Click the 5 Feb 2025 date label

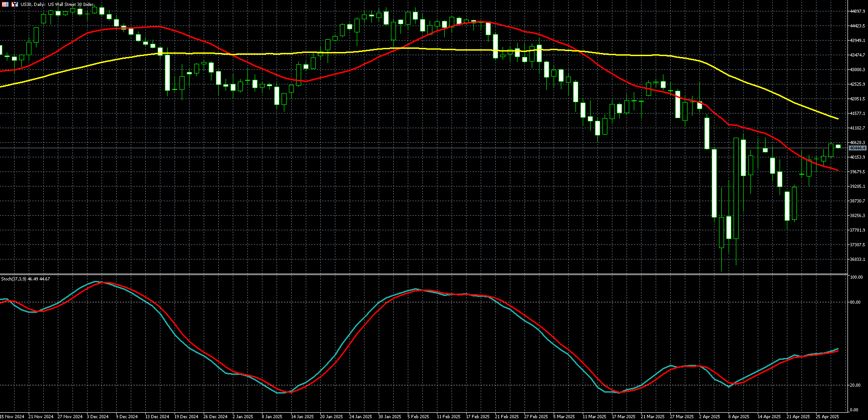coord(418,417)
